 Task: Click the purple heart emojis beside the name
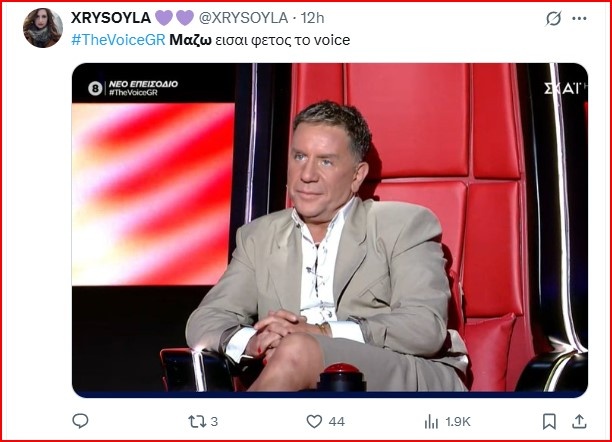click(173, 18)
